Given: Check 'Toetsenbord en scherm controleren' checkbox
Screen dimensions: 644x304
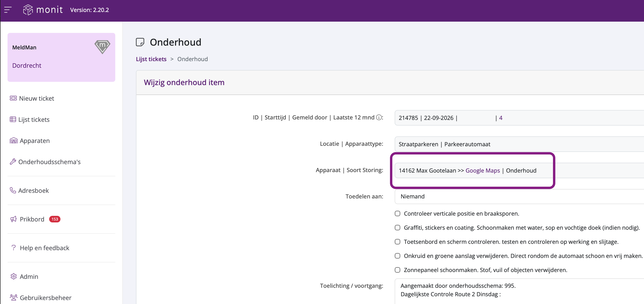Looking at the screenshot, I should [398, 241].
